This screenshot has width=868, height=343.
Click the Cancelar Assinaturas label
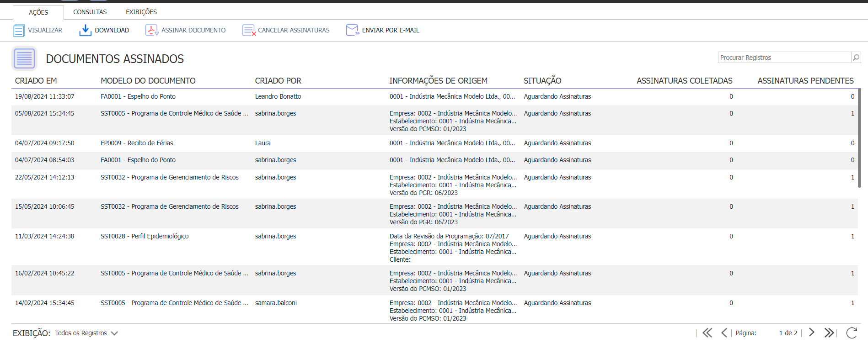click(294, 30)
